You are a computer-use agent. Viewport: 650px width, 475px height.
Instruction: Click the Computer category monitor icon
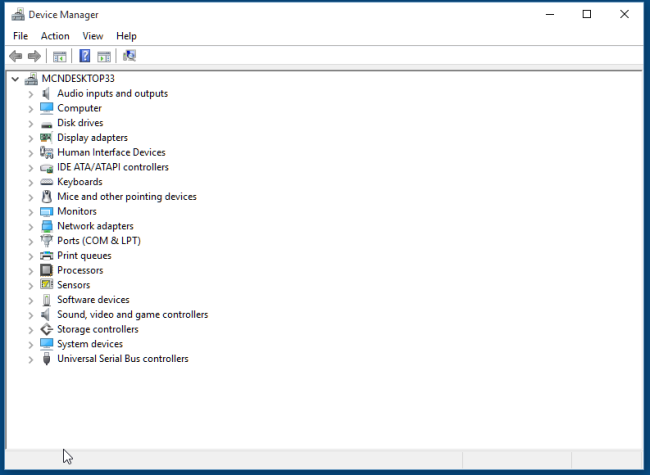(x=46, y=108)
